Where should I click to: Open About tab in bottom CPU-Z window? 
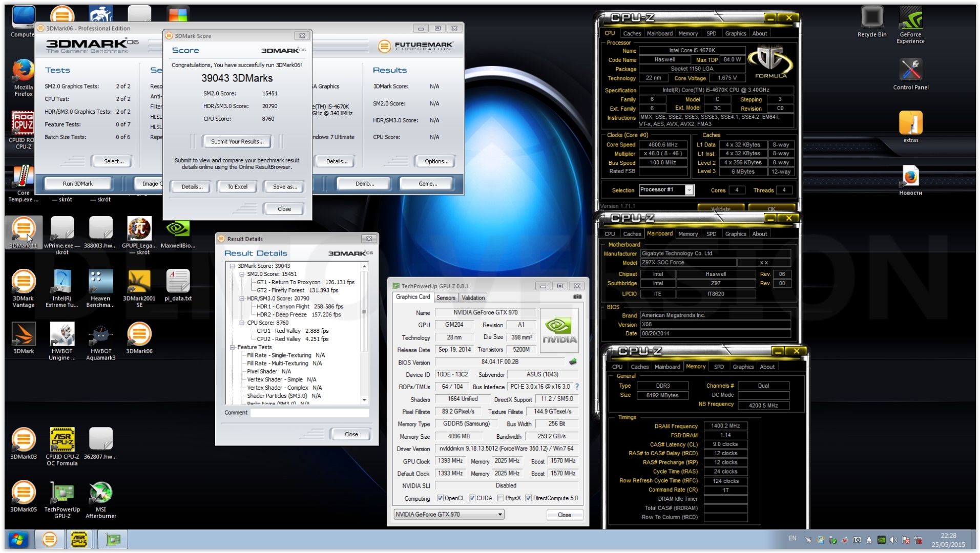pos(767,367)
